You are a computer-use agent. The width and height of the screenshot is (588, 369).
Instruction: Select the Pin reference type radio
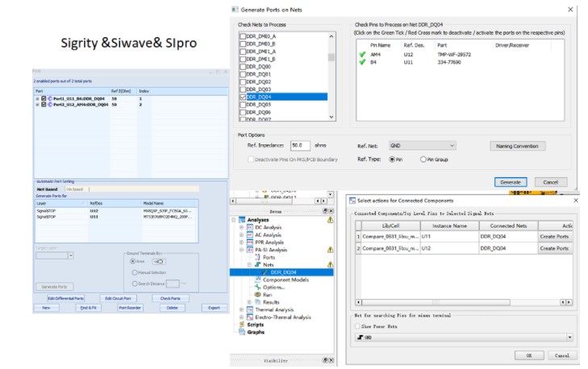[392, 160]
